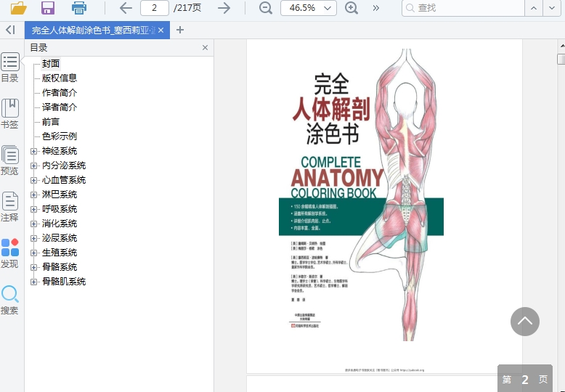
Task: Open the 神经系统 chapter label
Action: click(x=60, y=151)
